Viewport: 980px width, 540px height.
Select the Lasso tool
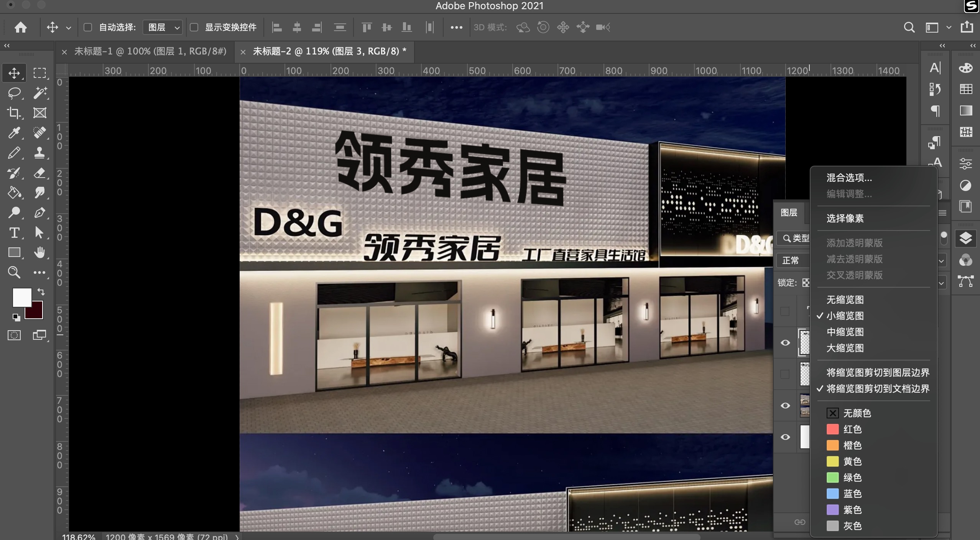coord(14,93)
